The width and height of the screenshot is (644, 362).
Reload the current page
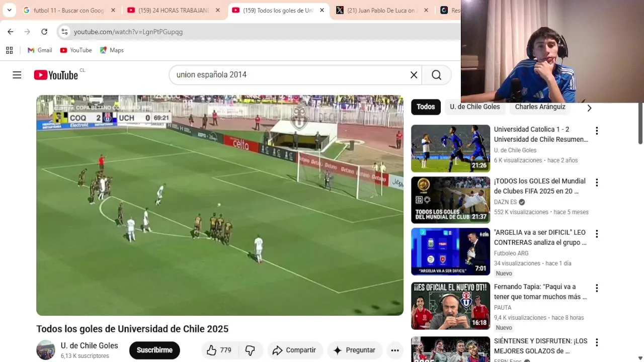pos(44,32)
